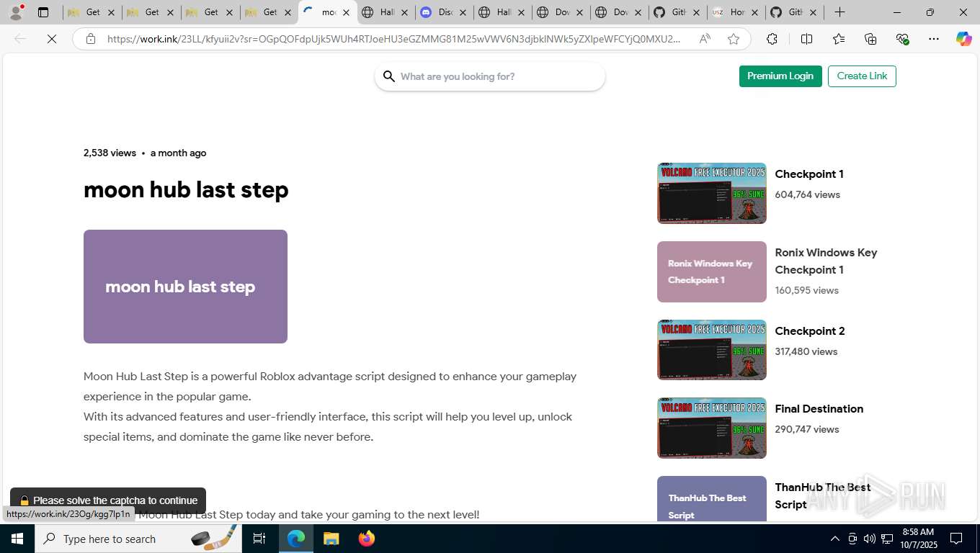Open the network icon in tray

pyautogui.click(x=887, y=539)
